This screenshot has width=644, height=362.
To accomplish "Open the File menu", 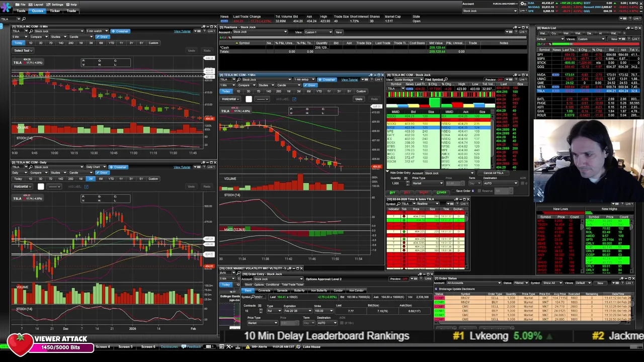I will click(20, 5).
